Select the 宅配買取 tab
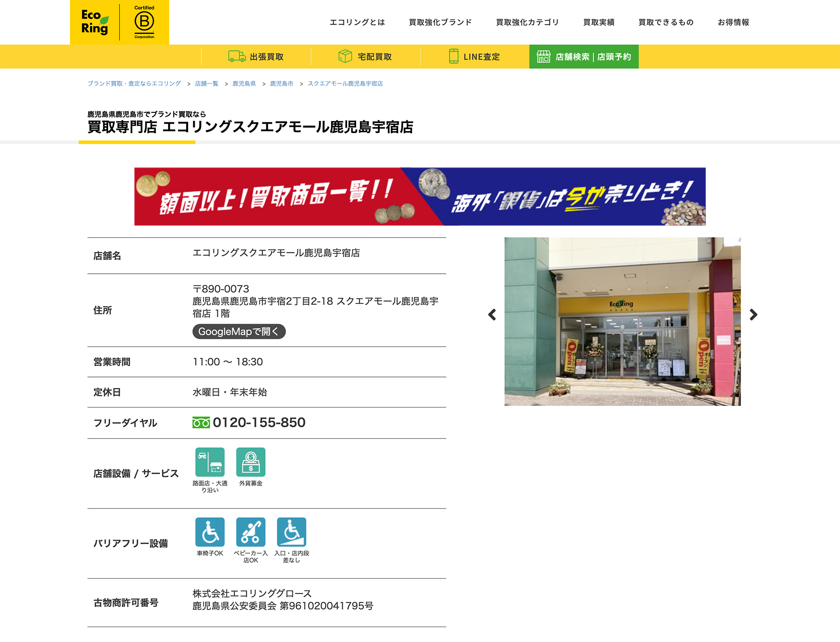The height and width of the screenshot is (642, 840). (x=365, y=56)
